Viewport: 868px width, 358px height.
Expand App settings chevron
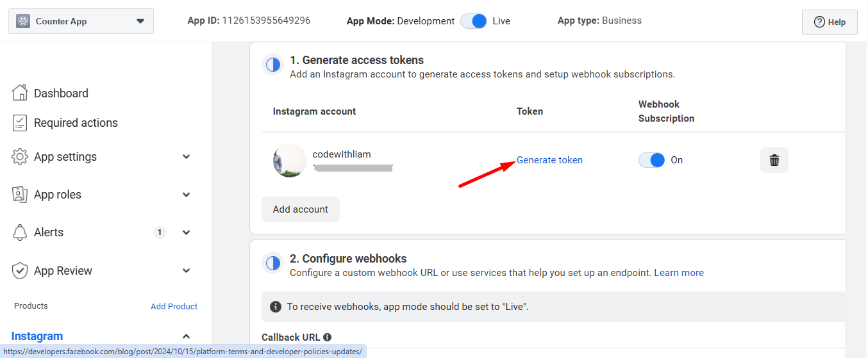[x=187, y=157]
